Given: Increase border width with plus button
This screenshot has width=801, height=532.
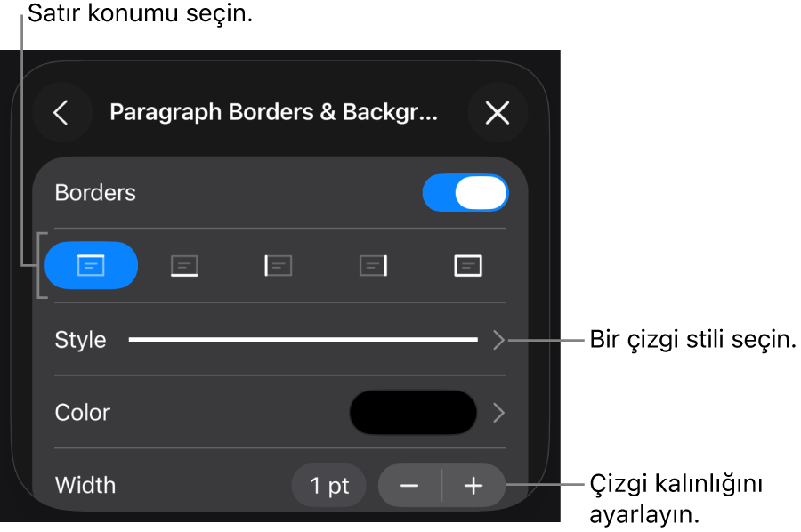Looking at the screenshot, I should (x=473, y=486).
